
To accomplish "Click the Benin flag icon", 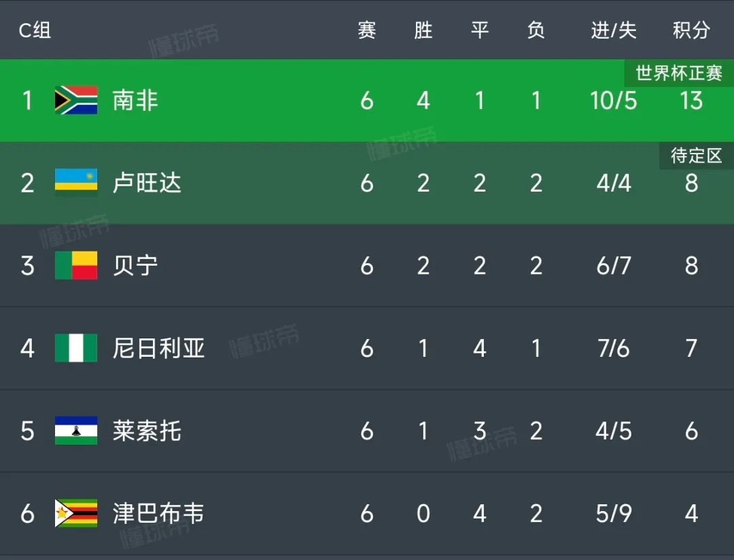I will 76,266.
